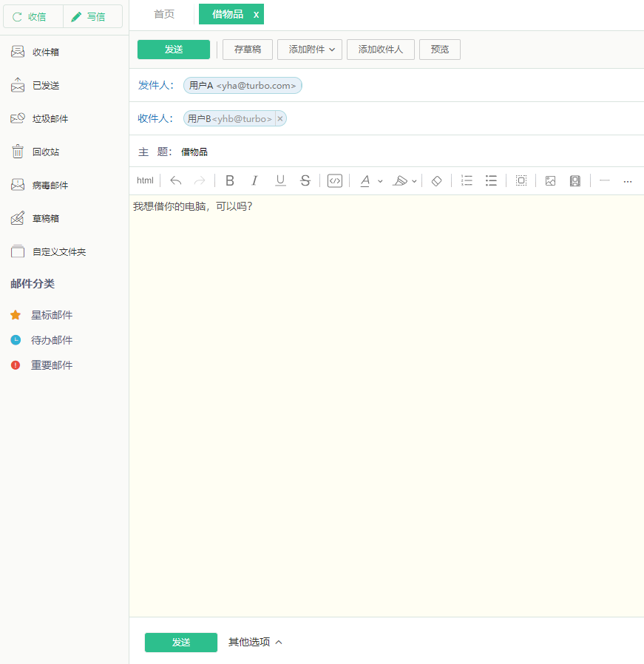Open 草稿箱 drafts folder

(46, 219)
